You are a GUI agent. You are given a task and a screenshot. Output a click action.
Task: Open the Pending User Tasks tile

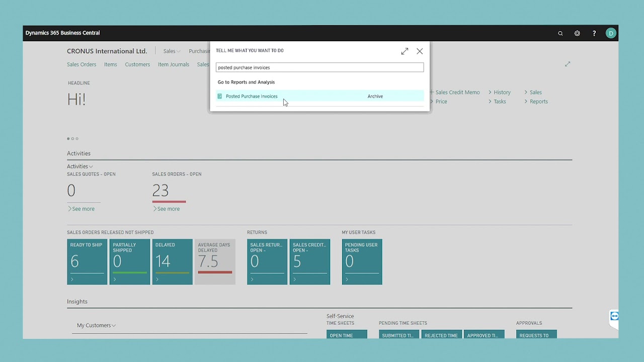362,262
